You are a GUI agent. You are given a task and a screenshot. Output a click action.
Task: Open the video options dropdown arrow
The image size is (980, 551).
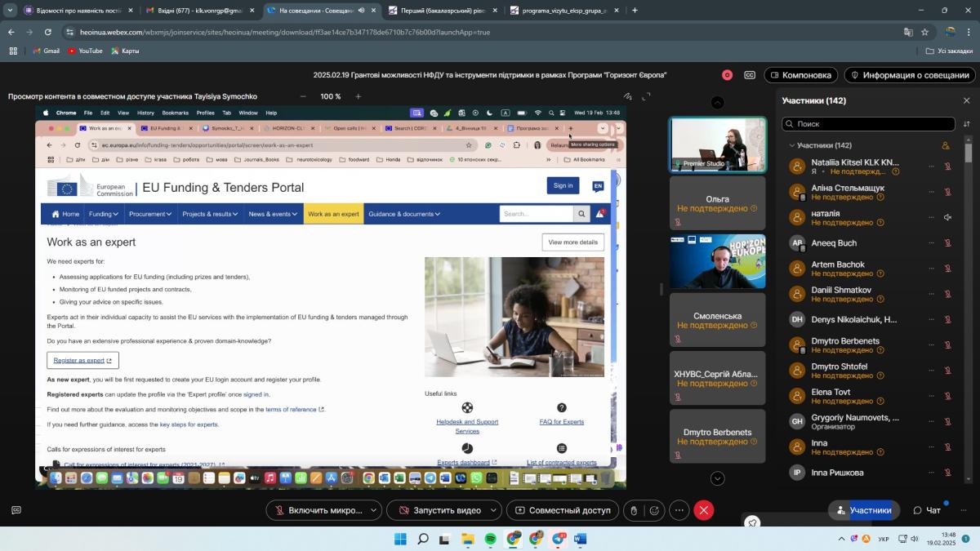pyautogui.click(x=492, y=510)
